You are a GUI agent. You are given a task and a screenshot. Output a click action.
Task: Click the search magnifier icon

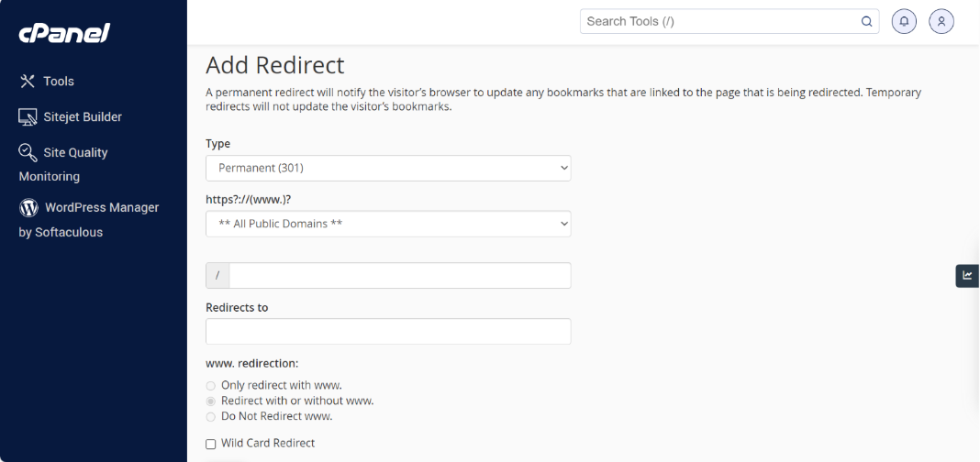pyautogui.click(x=866, y=22)
